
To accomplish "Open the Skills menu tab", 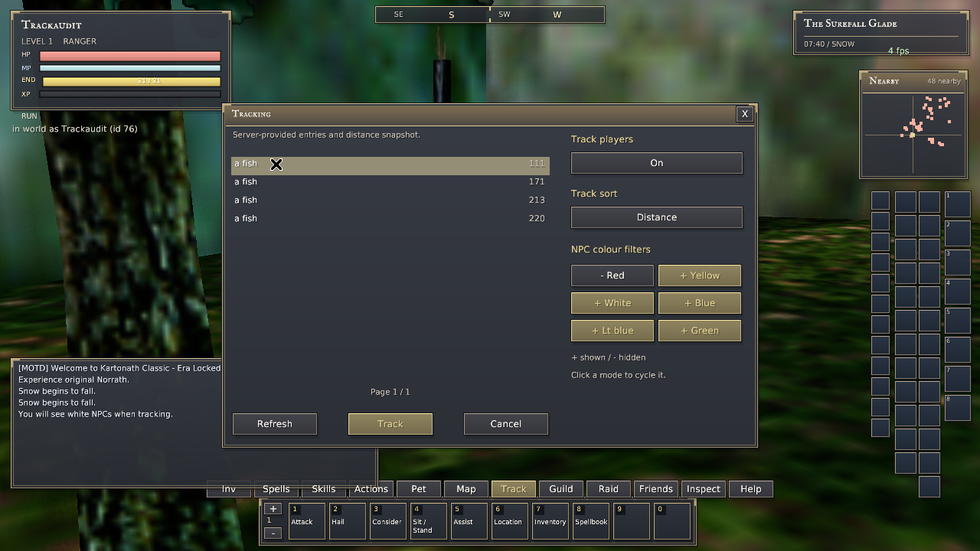I will click(x=324, y=489).
